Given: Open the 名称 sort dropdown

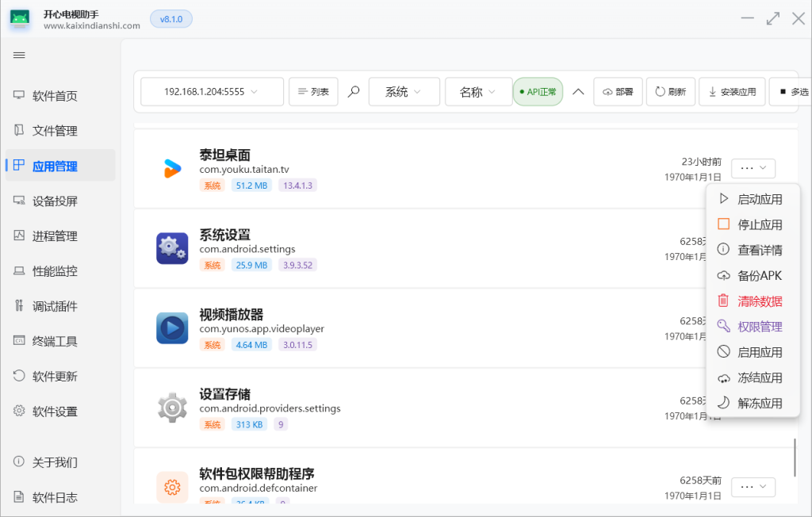Looking at the screenshot, I should [477, 92].
